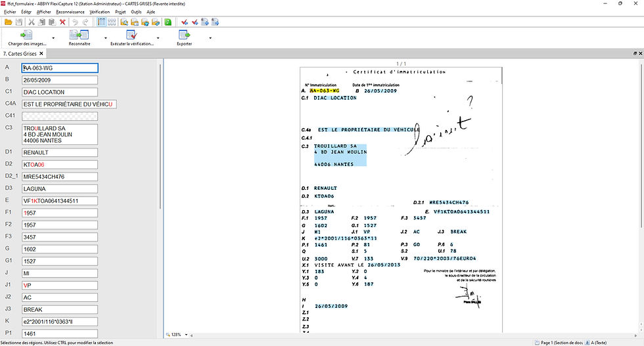Click the paste clipboard icon
The width and height of the screenshot is (644, 346).
(52, 22)
